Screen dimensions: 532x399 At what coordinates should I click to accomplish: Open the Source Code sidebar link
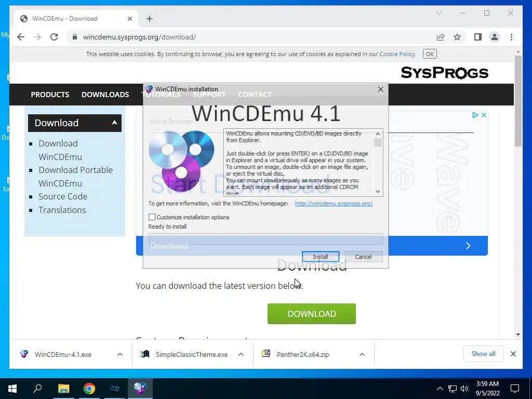pos(63,196)
